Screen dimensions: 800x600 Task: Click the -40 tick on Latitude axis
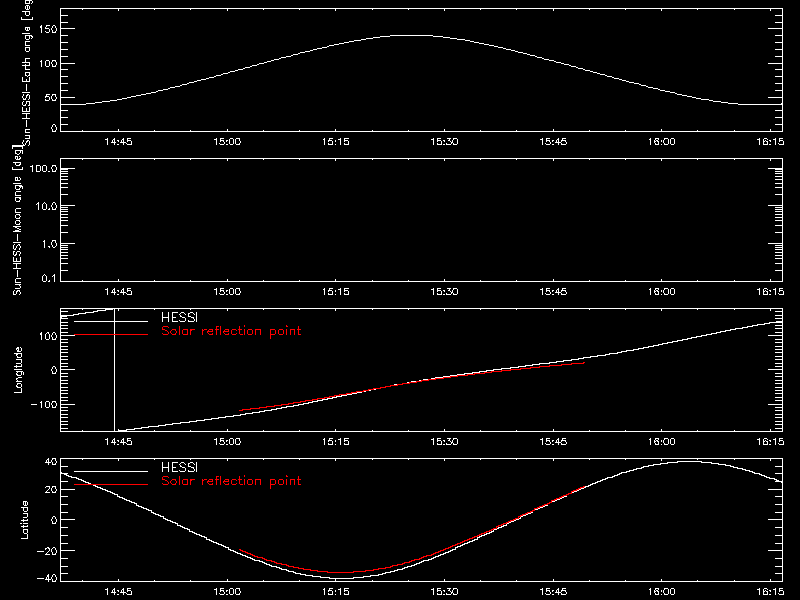[47, 579]
